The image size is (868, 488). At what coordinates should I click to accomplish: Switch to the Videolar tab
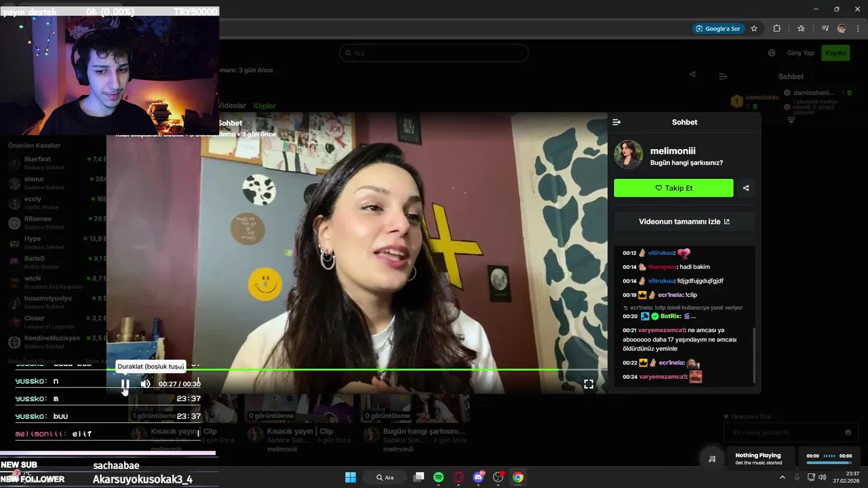[233, 106]
